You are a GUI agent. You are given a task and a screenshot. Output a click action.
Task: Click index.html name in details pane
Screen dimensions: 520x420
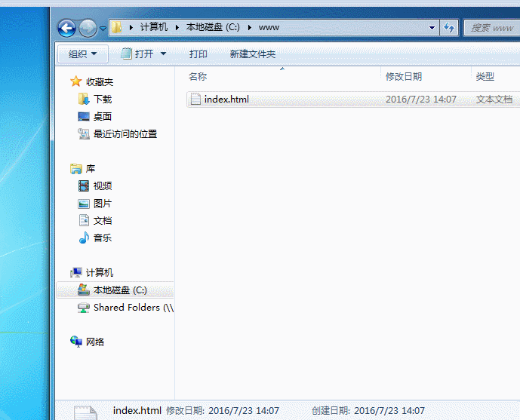[x=137, y=411]
